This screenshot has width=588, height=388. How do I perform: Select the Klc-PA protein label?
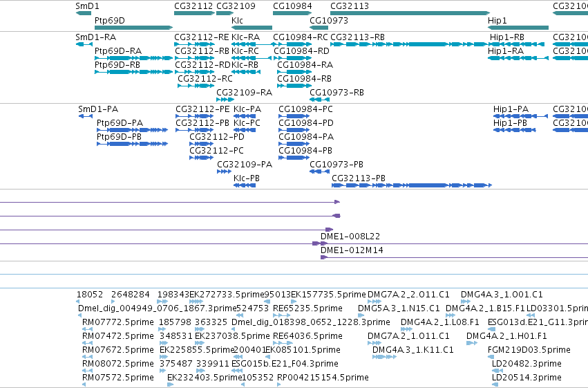(247, 109)
